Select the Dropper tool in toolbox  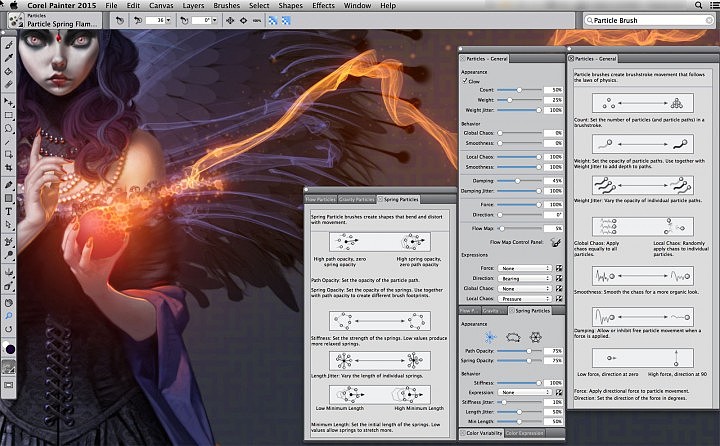[9, 58]
